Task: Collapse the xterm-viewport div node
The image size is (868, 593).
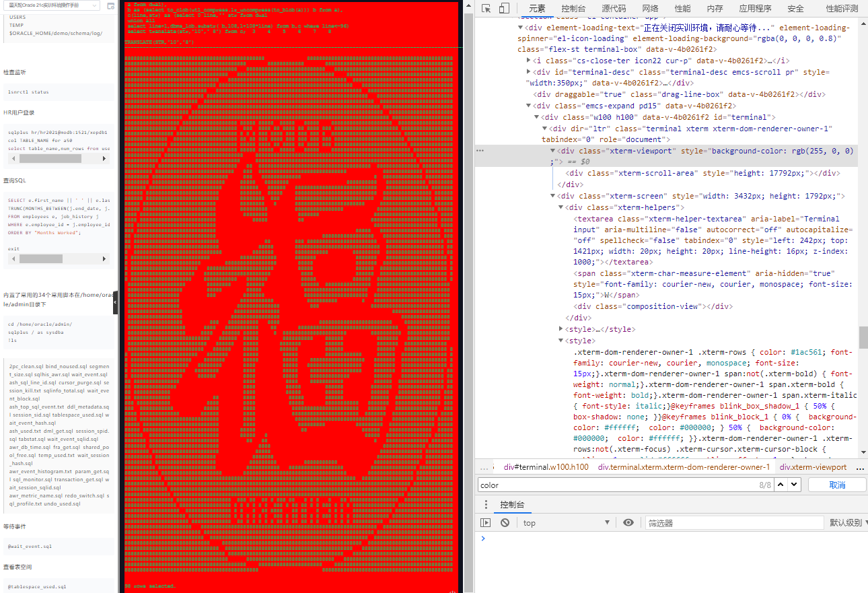Action: (x=553, y=151)
